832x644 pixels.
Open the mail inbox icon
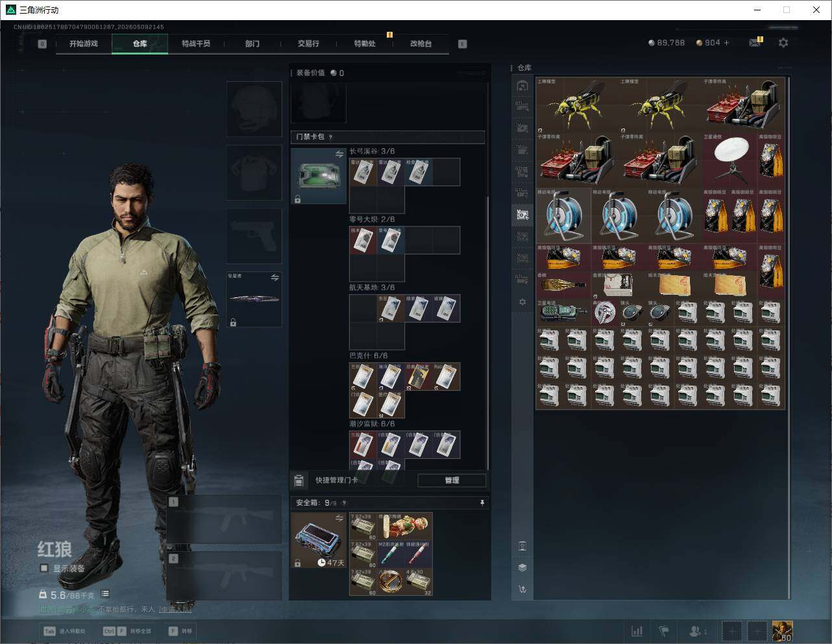[x=754, y=43]
